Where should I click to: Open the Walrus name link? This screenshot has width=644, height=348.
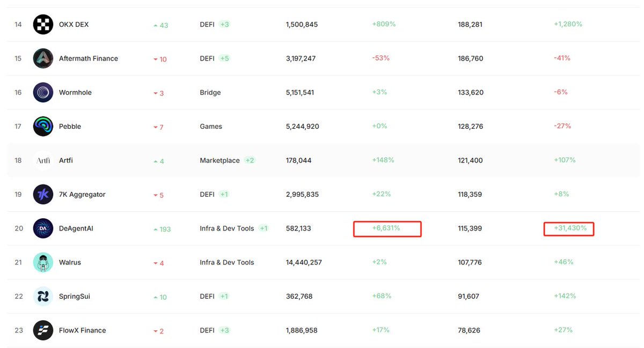tap(70, 262)
